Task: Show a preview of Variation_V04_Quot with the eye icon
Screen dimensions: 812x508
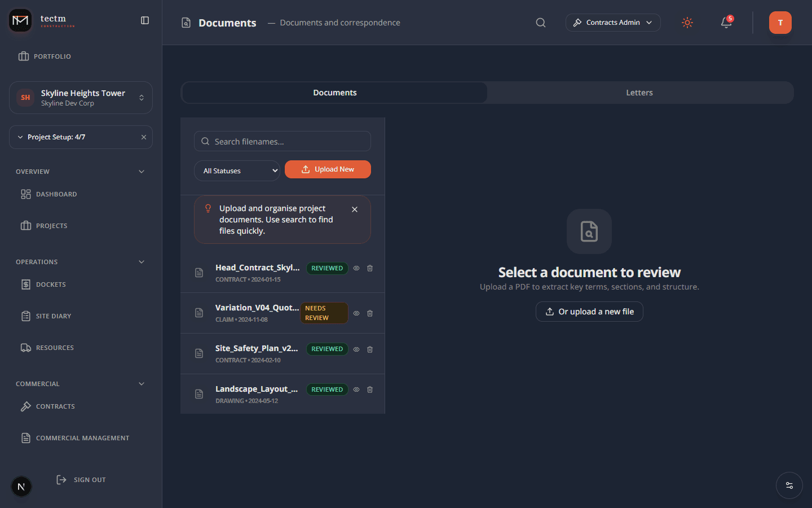Action: 356,313
